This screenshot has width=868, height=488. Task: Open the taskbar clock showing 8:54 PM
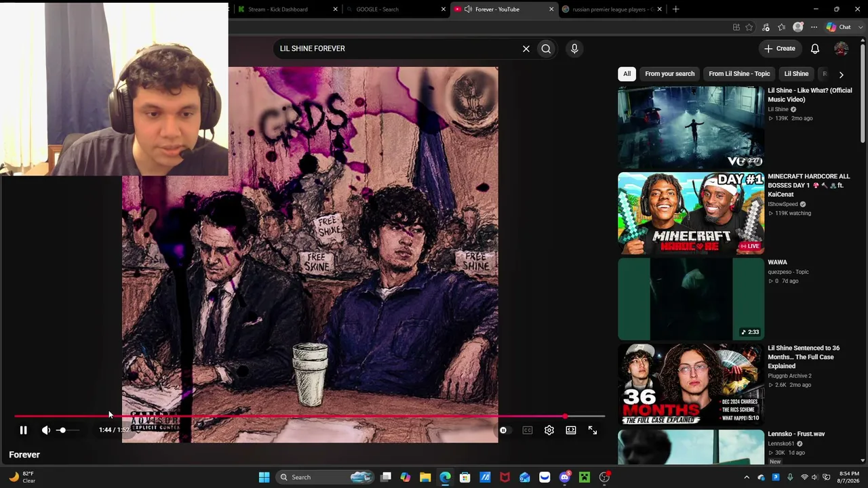click(849, 477)
